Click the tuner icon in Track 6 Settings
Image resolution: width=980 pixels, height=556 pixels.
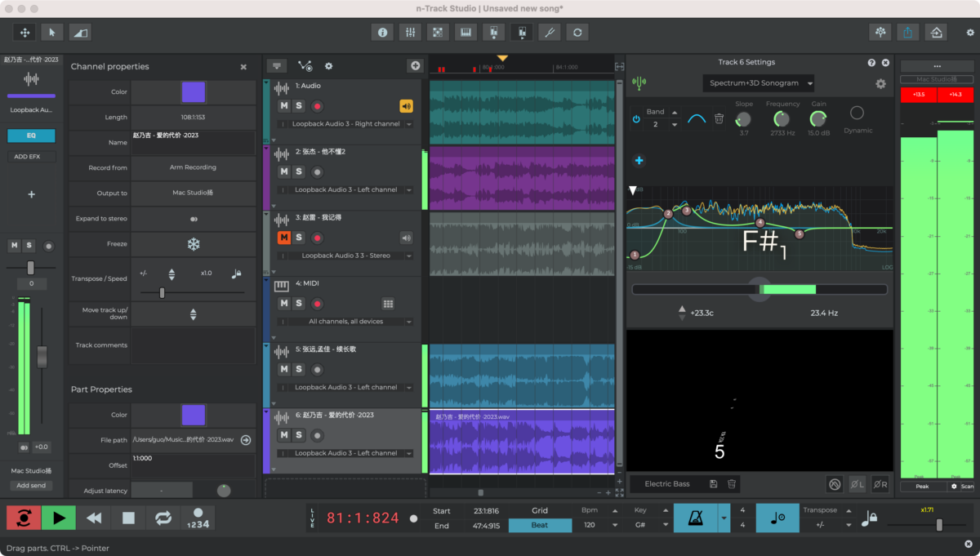[x=639, y=82]
